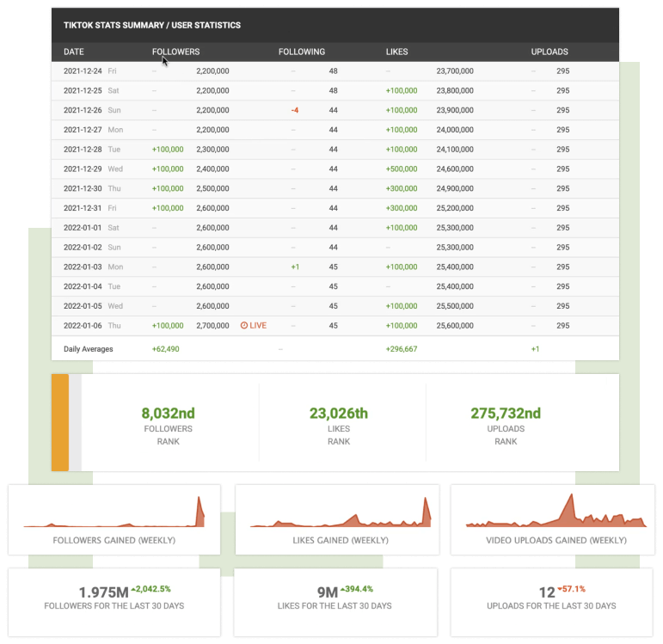The width and height of the screenshot is (663, 644).
Task: Click the red LIVE clock icon
Action: (x=244, y=326)
